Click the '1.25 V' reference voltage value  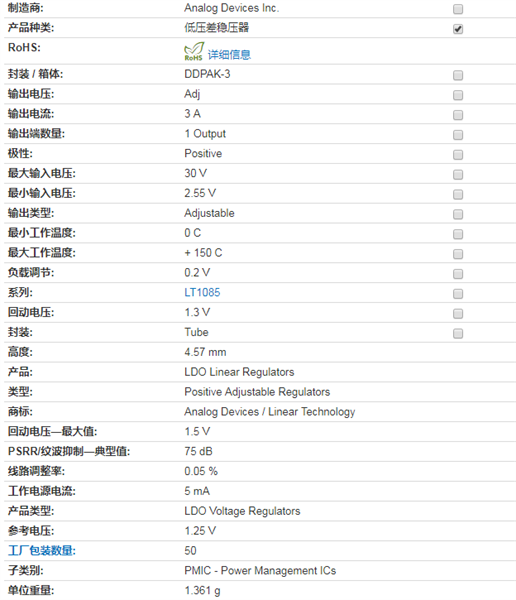[200, 531]
